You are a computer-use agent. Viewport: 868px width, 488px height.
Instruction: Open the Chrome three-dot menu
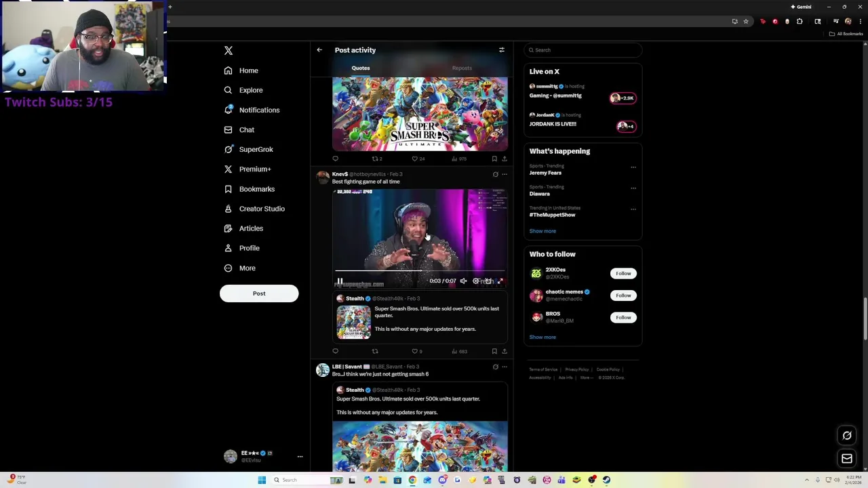point(861,22)
